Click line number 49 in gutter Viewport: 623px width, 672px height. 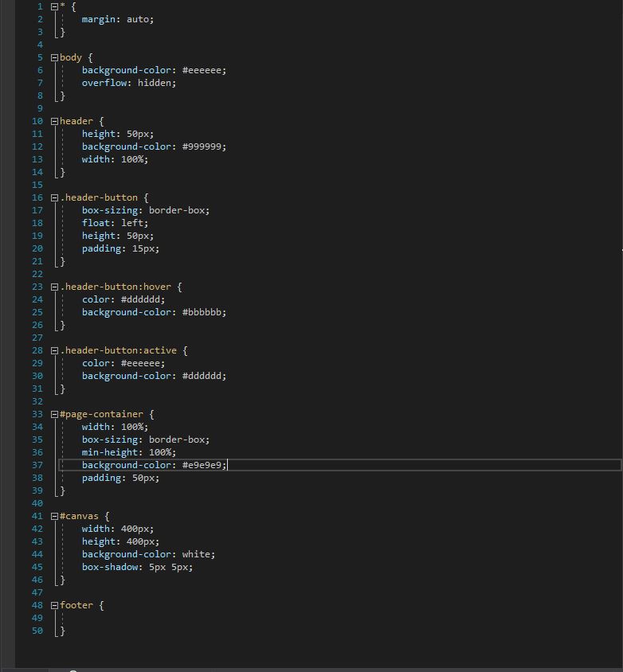[37, 618]
